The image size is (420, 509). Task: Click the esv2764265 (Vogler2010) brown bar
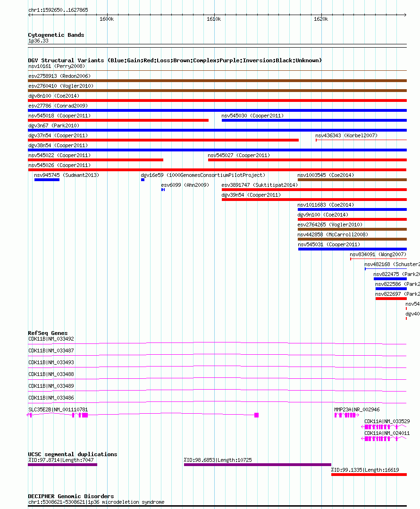pos(352,230)
